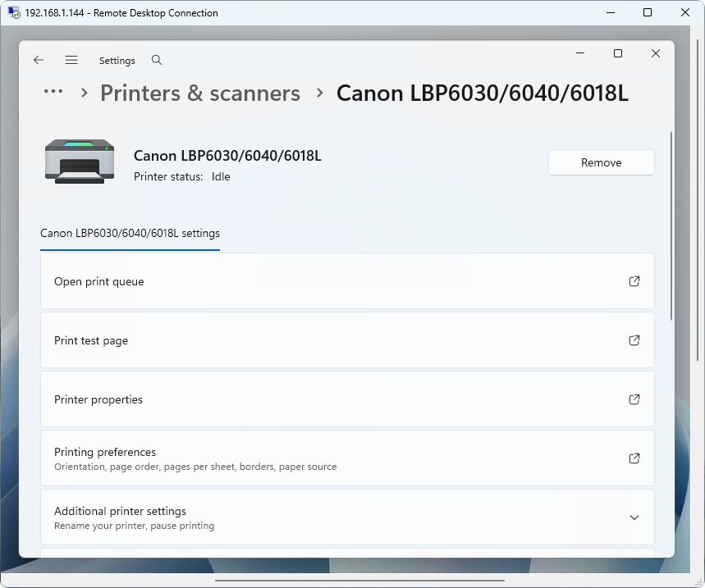Open print queue
This screenshot has width=705, height=588.
click(x=347, y=281)
